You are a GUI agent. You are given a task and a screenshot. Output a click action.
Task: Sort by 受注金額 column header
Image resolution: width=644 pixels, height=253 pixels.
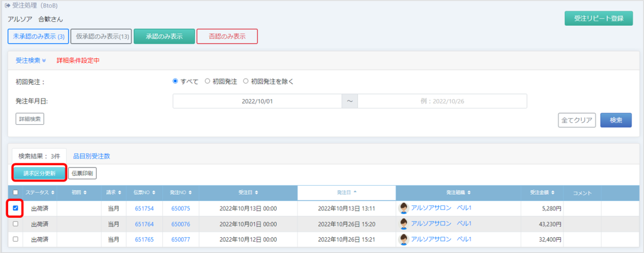(543, 192)
